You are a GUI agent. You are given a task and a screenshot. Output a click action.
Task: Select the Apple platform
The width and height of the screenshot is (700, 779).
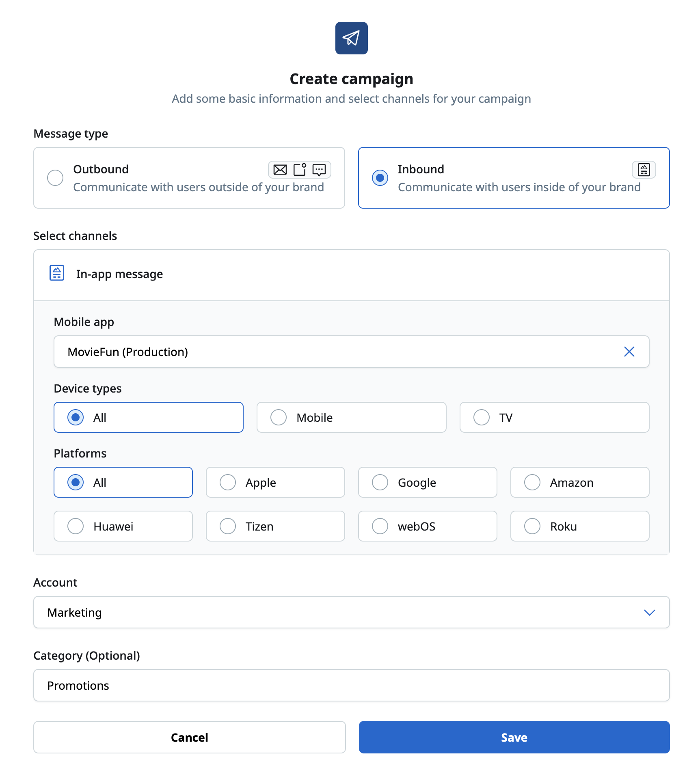pos(275,482)
